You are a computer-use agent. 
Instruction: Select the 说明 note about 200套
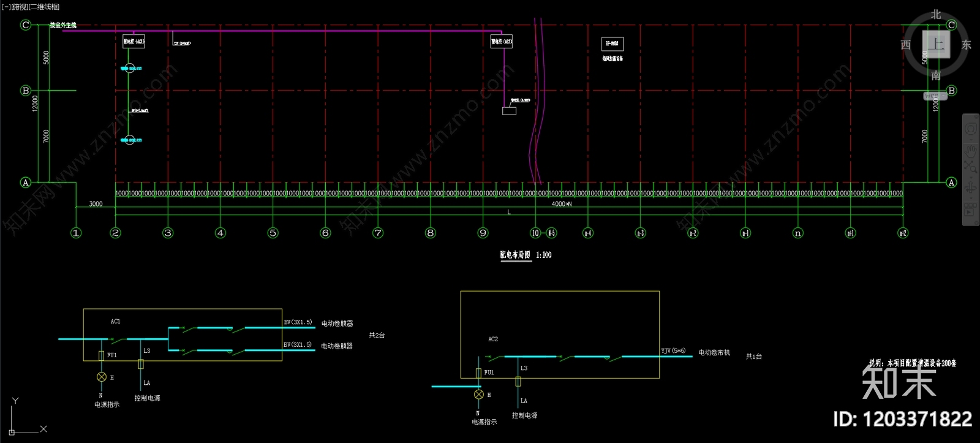tap(913, 363)
